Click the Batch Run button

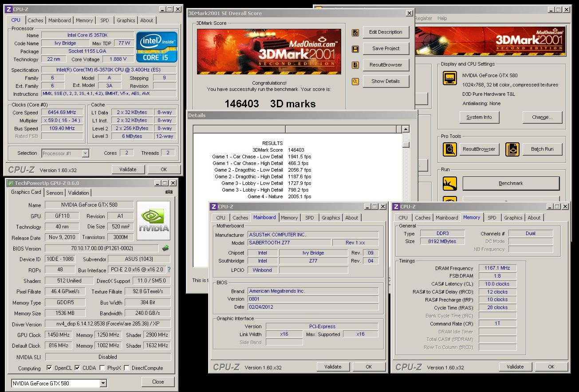coord(542,149)
